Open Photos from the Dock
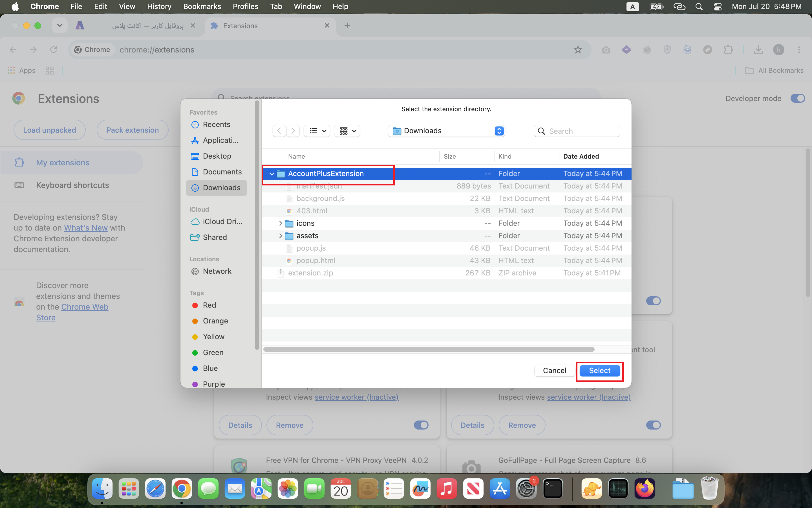The height and width of the screenshot is (508, 812). point(288,489)
